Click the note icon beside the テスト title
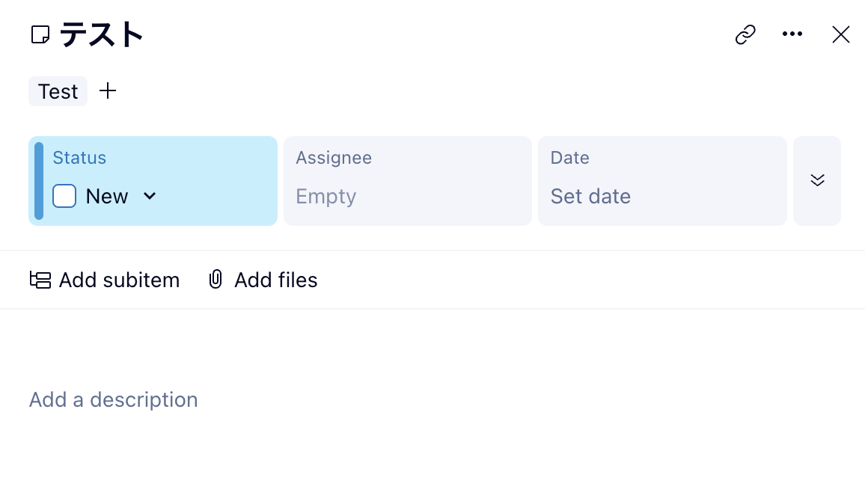The image size is (865, 504). coord(40,34)
